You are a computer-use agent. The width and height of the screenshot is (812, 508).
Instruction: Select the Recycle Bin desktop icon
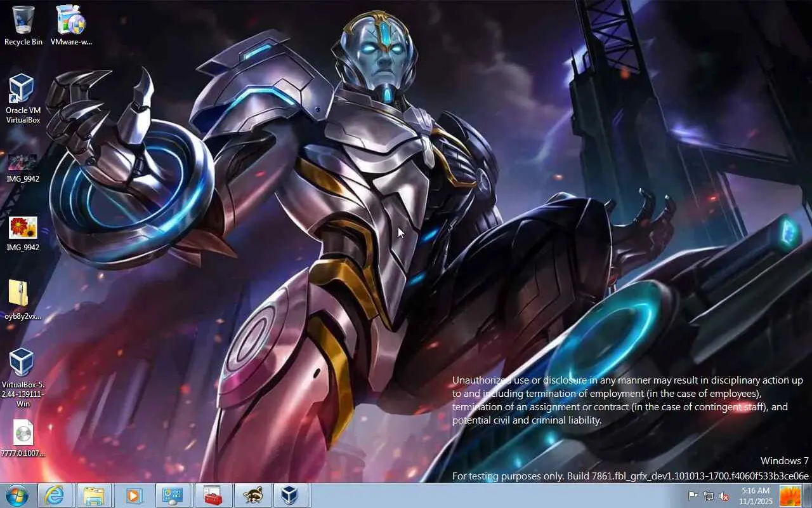(23, 25)
